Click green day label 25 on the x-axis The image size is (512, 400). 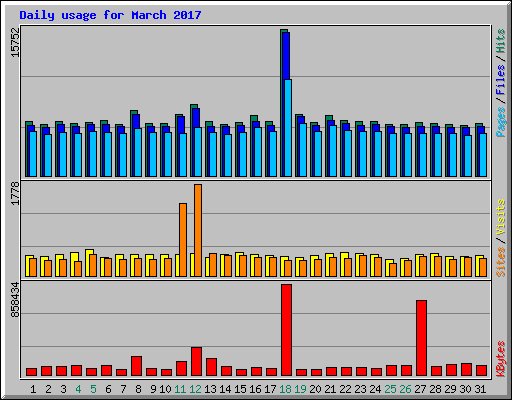pyautogui.click(x=390, y=389)
